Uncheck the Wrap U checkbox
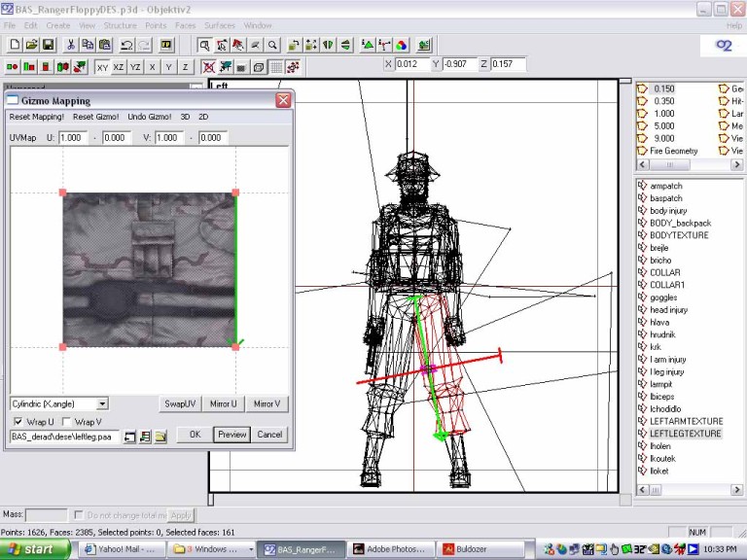Image resolution: width=747 pixels, height=560 pixels. pos(18,421)
